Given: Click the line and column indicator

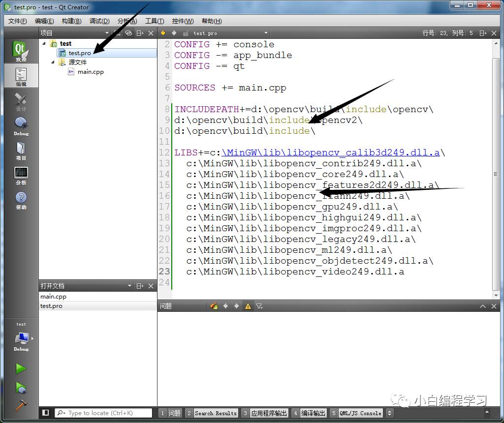Looking at the screenshot, I should coord(447,33).
